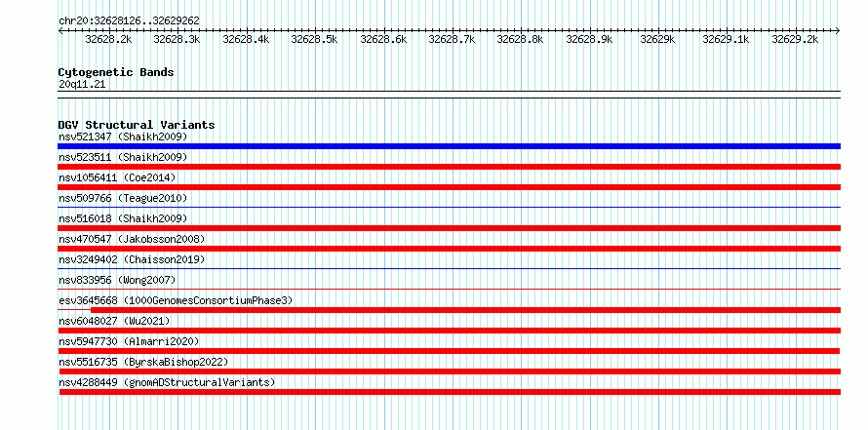Image resolution: width=868 pixels, height=430 pixels.
Task: Click the 32629.1k ruler tick label
Action: pyautogui.click(x=726, y=39)
